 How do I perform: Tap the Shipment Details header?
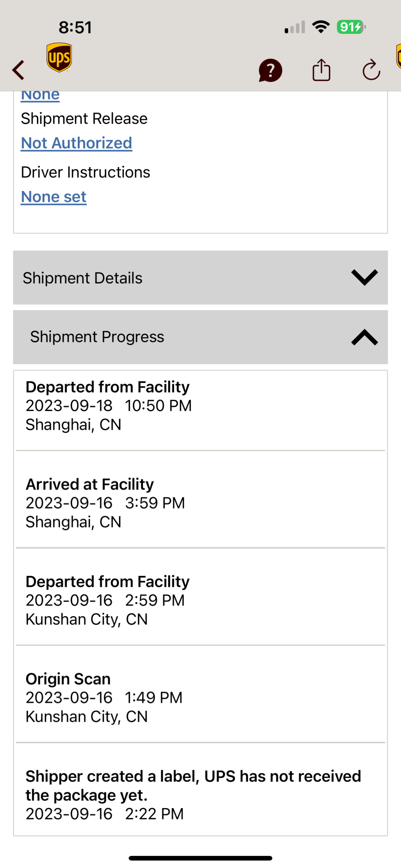[83, 278]
